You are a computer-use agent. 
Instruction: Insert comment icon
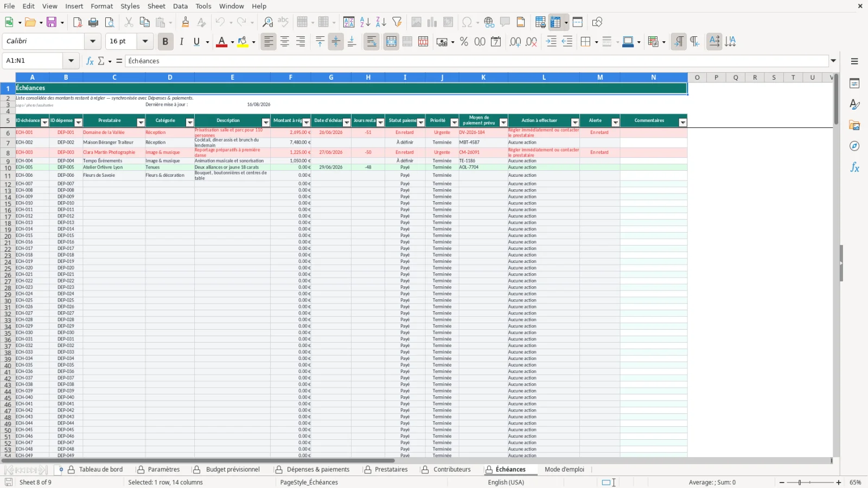[505, 22]
